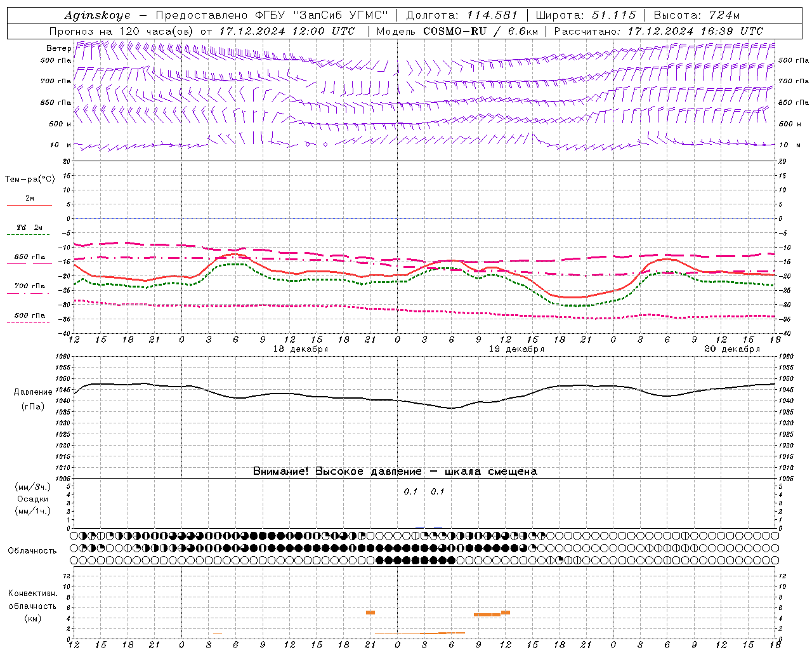Select the 10 м wind level label on right
Image resolution: width=812 pixels, height=650 pixels.
coord(789,145)
